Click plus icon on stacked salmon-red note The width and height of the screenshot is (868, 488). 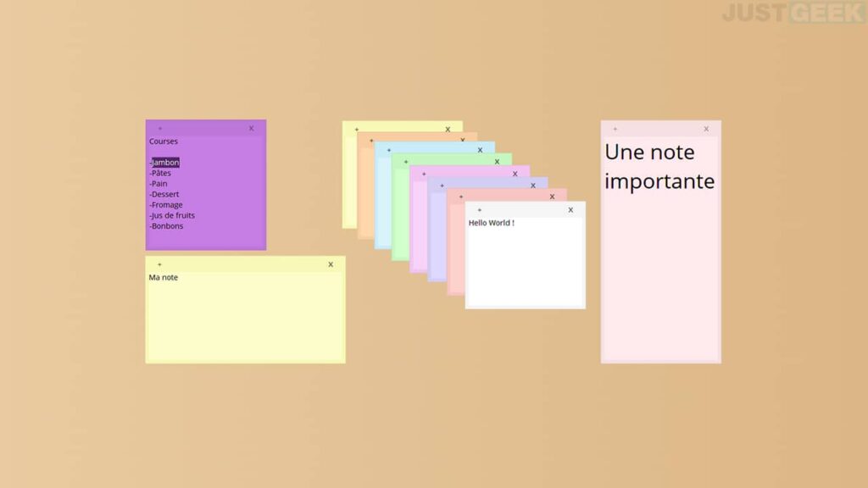[460, 197]
